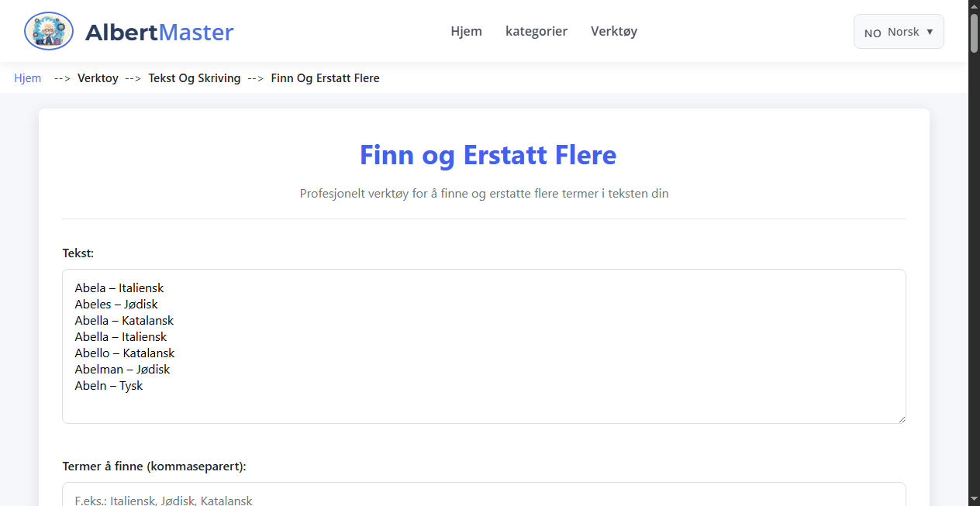Click the subtitle text under the title

click(x=484, y=193)
